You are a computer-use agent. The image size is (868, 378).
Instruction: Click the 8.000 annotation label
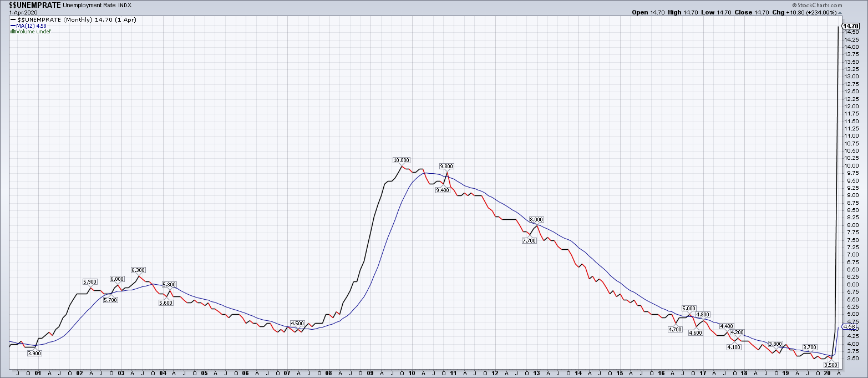point(536,220)
